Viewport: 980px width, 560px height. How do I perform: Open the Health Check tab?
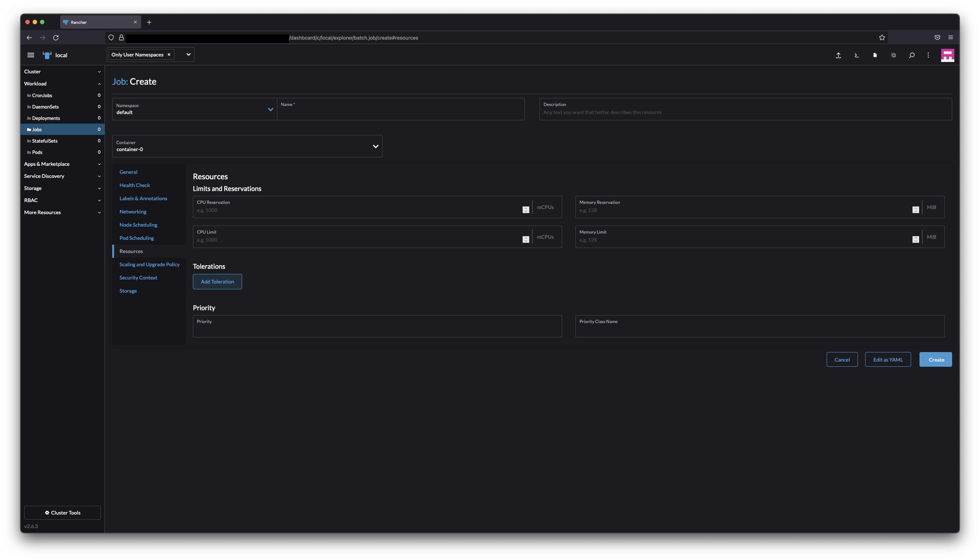(x=134, y=185)
